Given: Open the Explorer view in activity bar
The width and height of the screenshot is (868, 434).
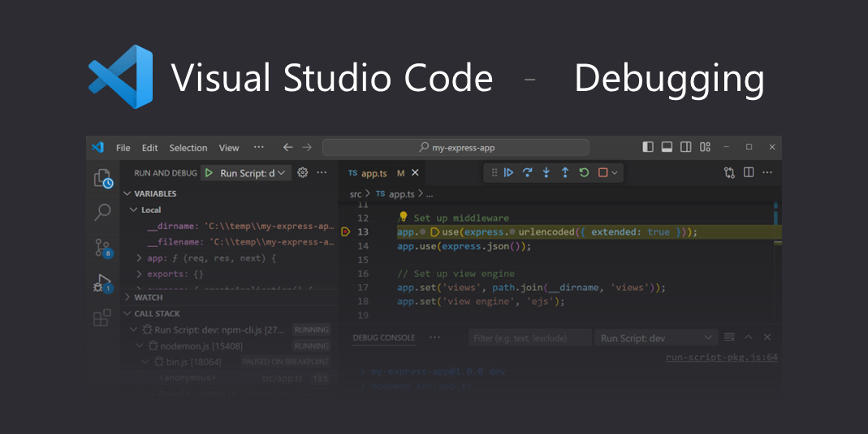Looking at the screenshot, I should point(102,179).
